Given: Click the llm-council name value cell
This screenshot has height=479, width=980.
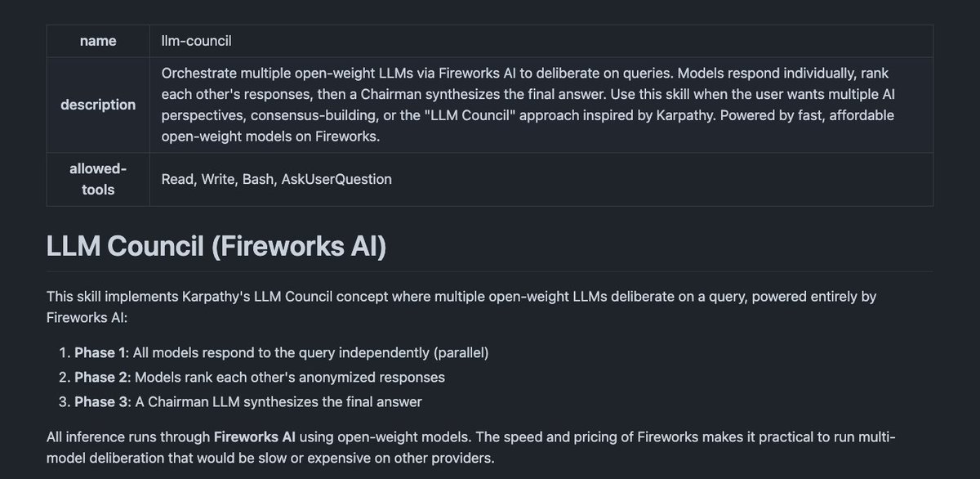Looking at the screenshot, I should click(541, 41).
